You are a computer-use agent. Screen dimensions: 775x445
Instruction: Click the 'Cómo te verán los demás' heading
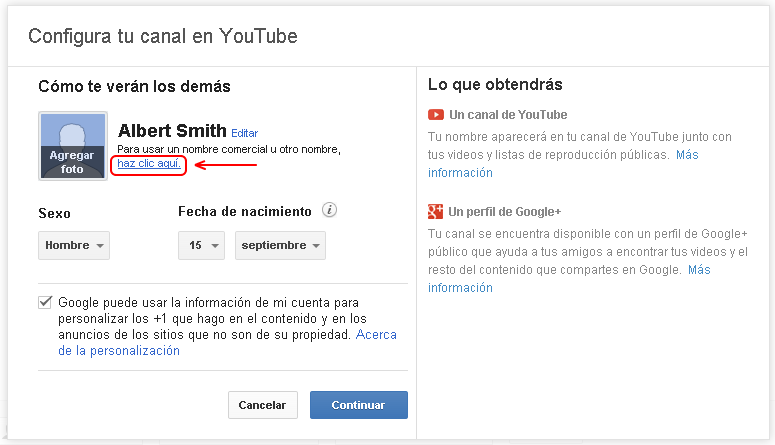point(134,87)
